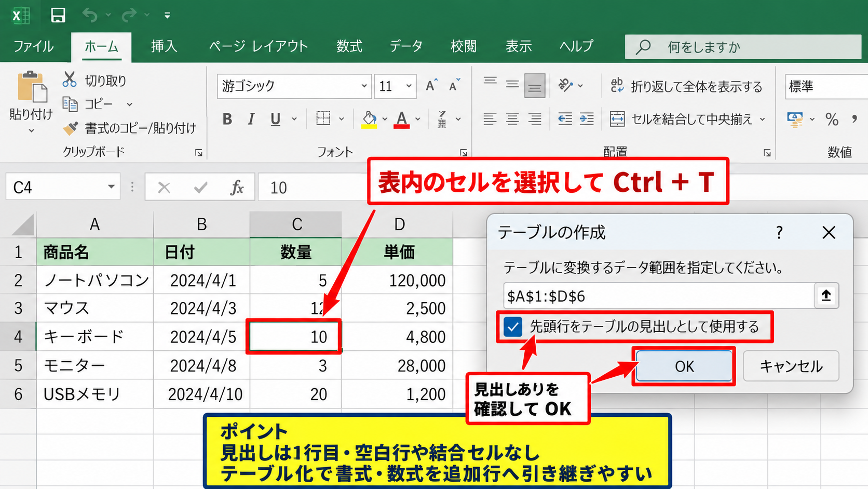Open the clipboard group dialog launcher
This screenshot has height=489, width=868.
[x=198, y=153]
